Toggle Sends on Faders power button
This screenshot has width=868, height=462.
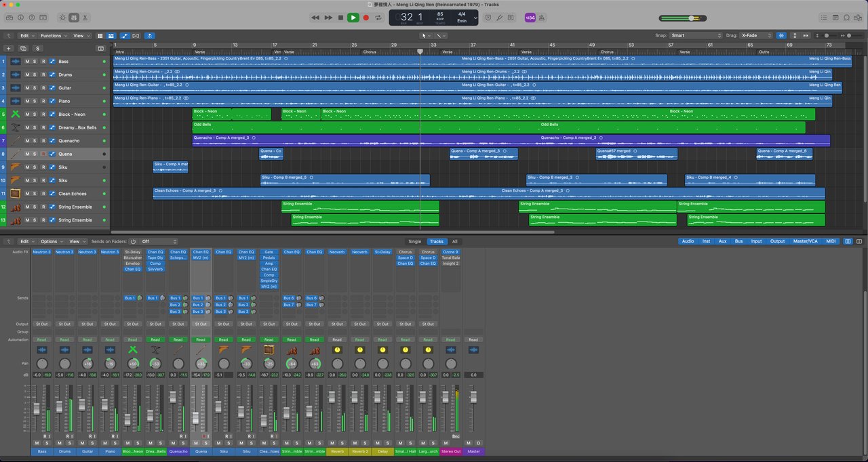tap(133, 241)
